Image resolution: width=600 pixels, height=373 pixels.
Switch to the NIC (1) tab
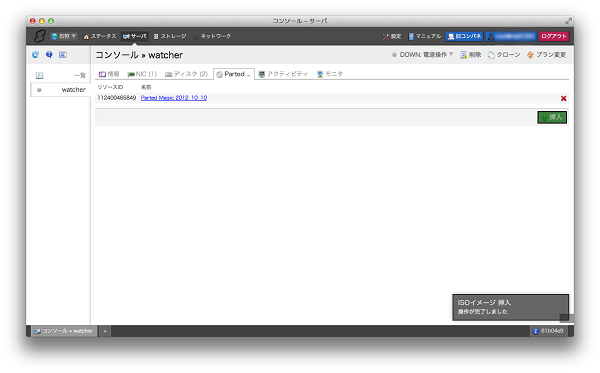pos(142,74)
